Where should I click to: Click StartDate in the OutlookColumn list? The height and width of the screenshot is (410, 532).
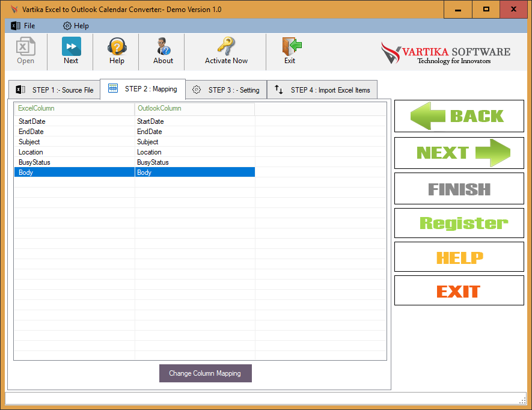[150, 121]
